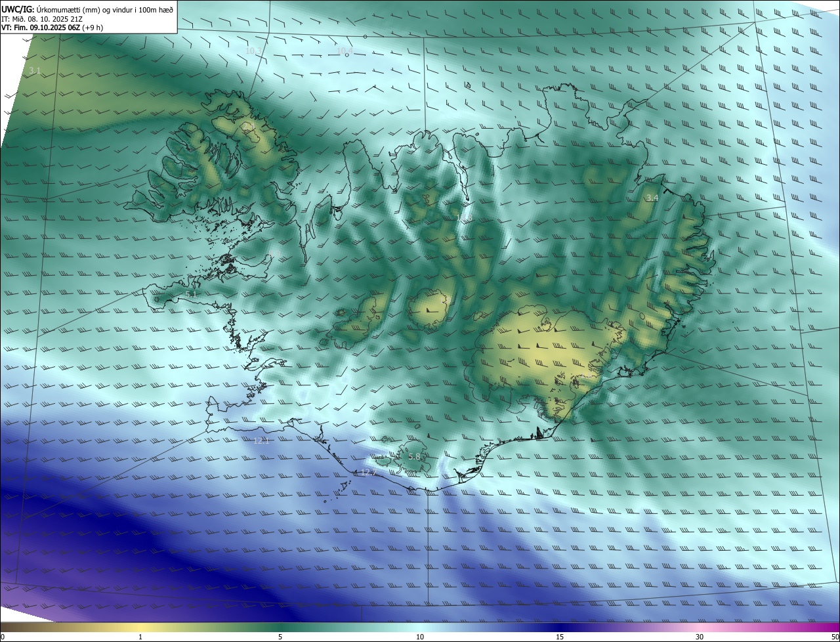This screenshot has height=642, width=840.
Task: Click the title "Úrkomumætti (mm) og vindur í 100m hæð"
Action: pos(105,9)
